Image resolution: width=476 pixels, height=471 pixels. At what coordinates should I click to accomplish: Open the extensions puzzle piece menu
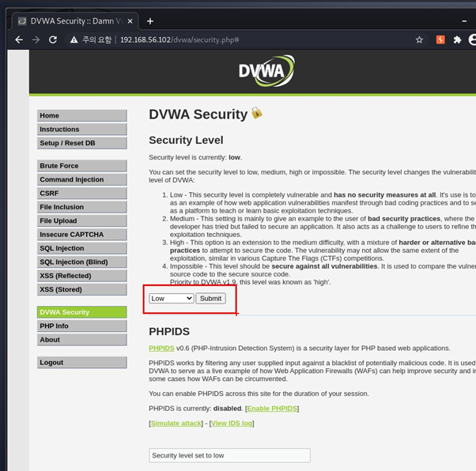coord(457,40)
